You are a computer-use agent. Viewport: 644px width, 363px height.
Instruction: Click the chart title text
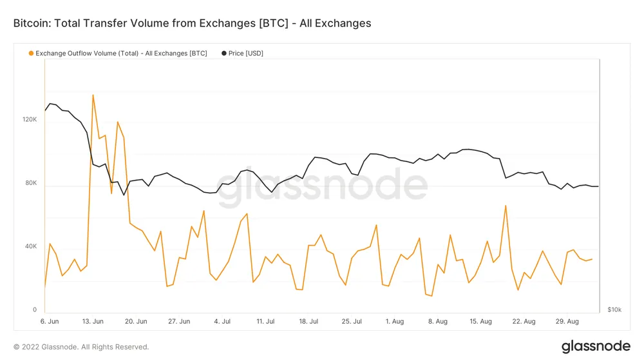coord(192,23)
